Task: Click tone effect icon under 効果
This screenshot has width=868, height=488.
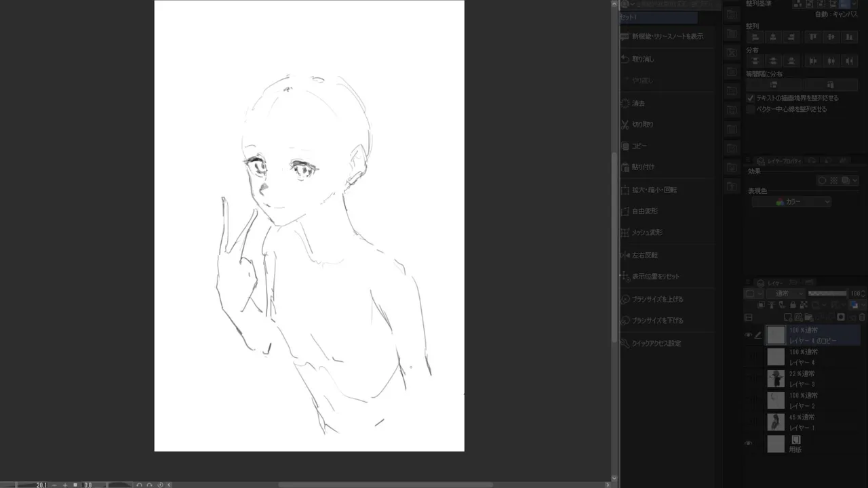Action: [x=833, y=181]
